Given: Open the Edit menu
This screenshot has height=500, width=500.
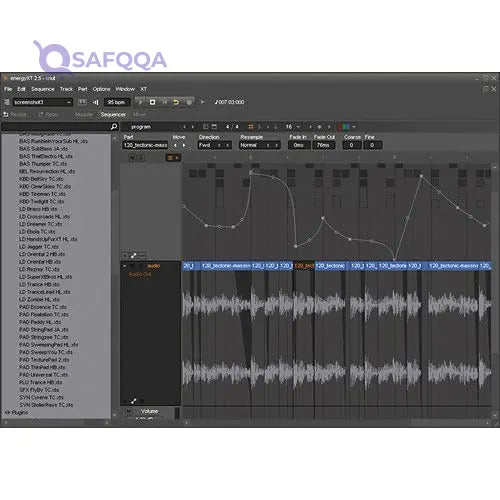Looking at the screenshot, I should [x=21, y=89].
